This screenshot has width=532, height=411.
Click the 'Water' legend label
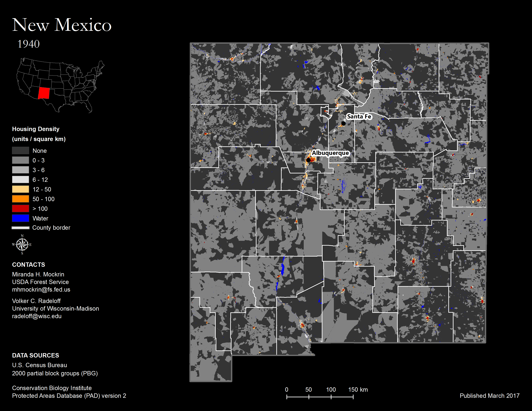click(x=40, y=218)
